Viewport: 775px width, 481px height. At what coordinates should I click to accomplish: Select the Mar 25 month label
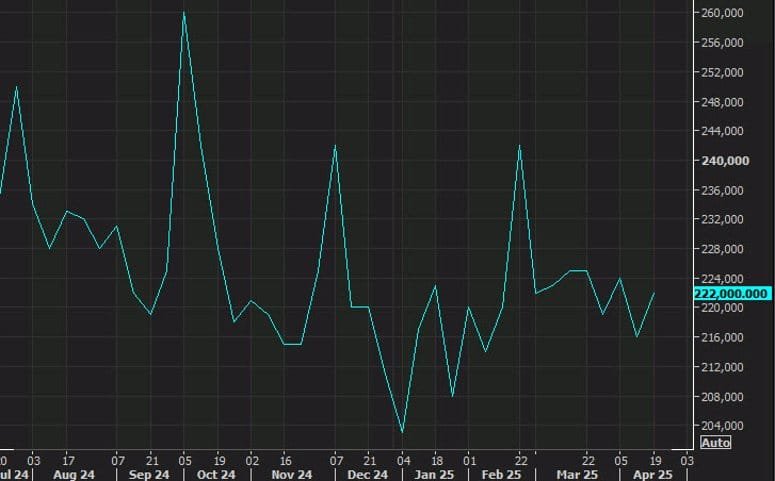pyautogui.click(x=577, y=474)
